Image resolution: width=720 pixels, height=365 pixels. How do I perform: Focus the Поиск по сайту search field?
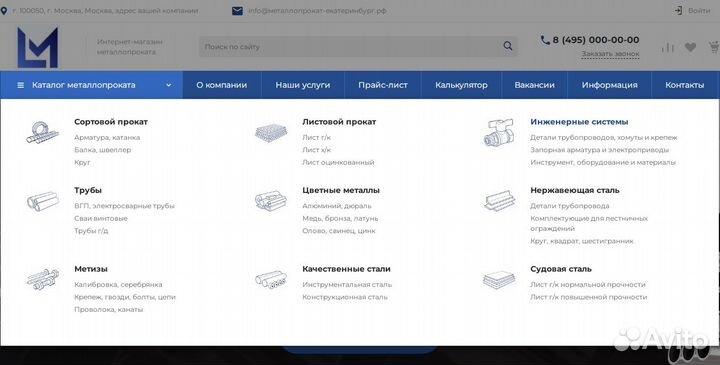click(x=358, y=46)
